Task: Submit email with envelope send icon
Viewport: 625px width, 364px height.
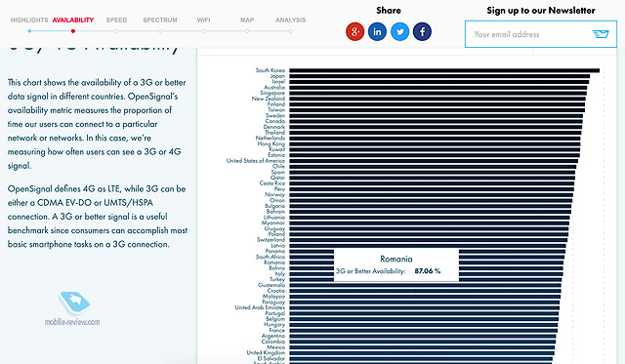Action: (601, 34)
